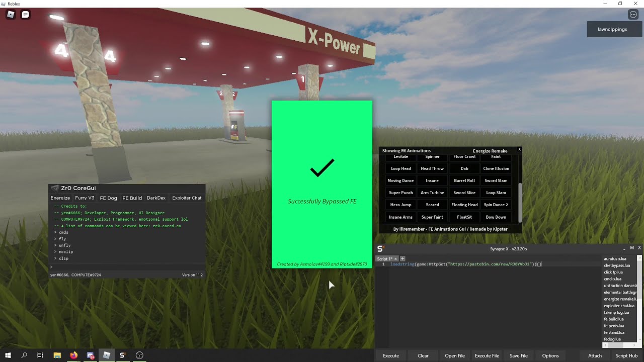
Task: Click Synapse X M maximize button
Action: (632, 248)
